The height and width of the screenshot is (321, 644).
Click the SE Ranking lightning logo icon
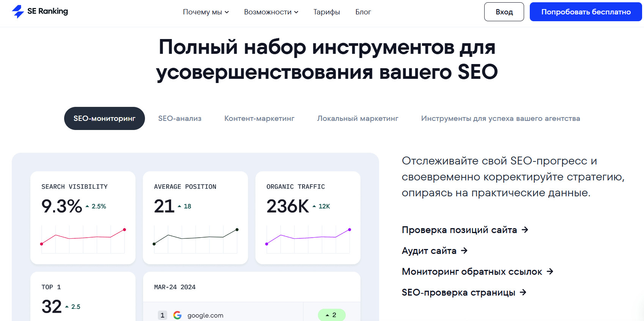18,11
